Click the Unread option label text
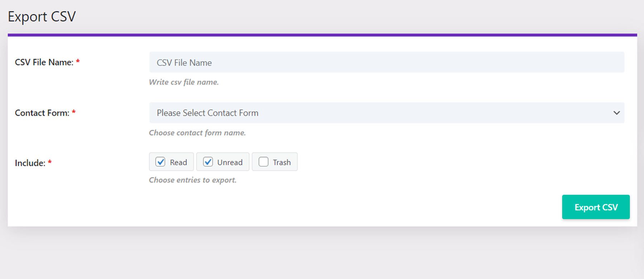 [x=230, y=162]
